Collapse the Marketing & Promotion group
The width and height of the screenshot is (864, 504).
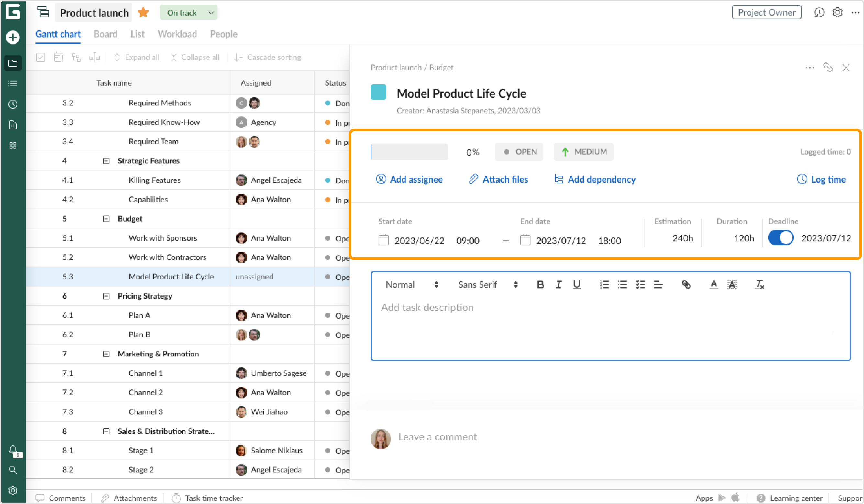106,354
